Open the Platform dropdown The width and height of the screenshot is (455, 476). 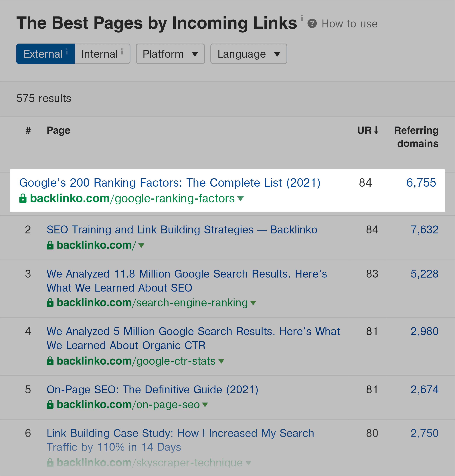[x=170, y=54]
